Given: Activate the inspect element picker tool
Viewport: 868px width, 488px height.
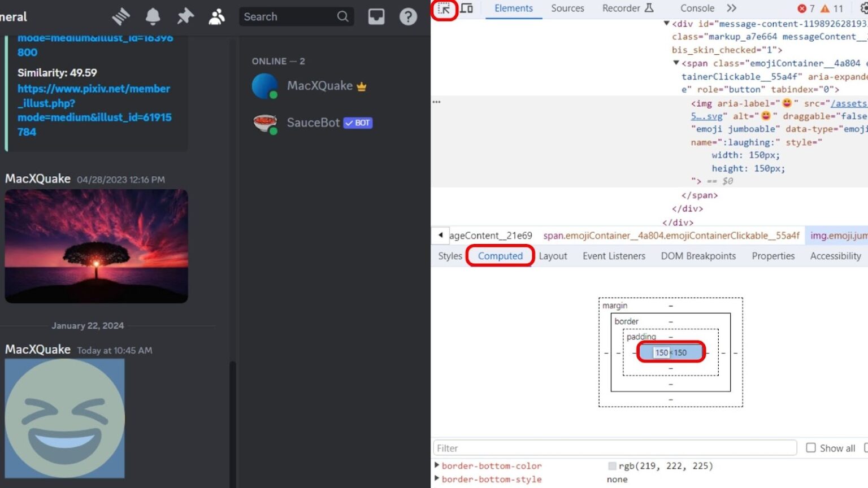Looking at the screenshot, I should tap(444, 8).
